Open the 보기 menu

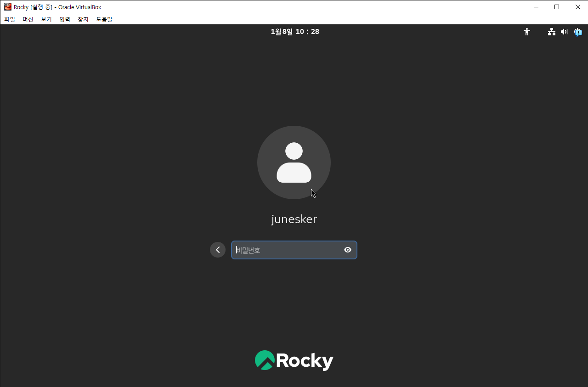(x=46, y=19)
